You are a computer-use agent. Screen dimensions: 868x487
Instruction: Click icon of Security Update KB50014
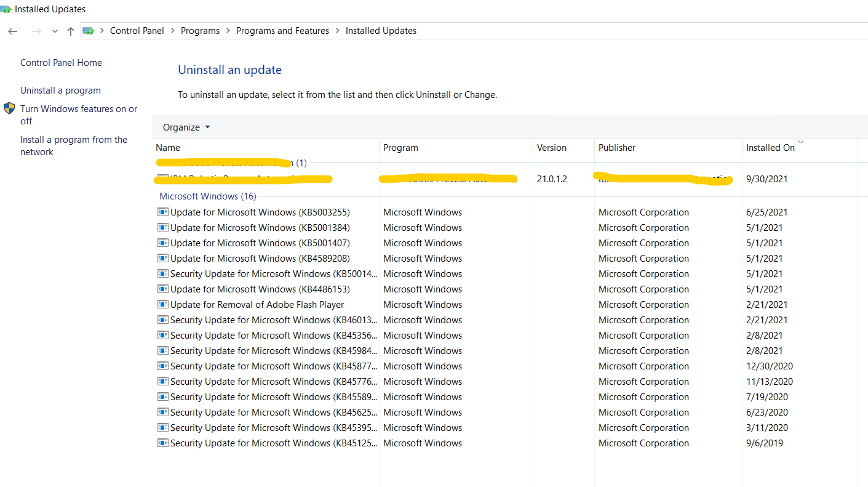163,274
